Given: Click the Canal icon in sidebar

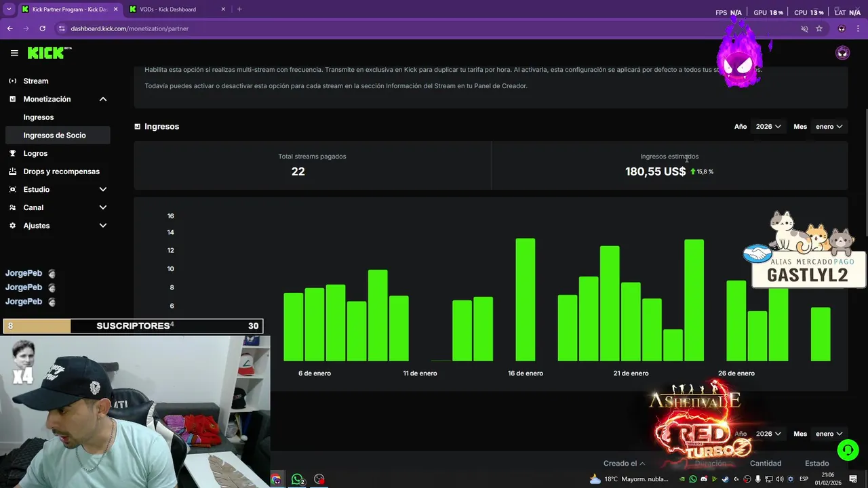Looking at the screenshot, I should tap(12, 207).
